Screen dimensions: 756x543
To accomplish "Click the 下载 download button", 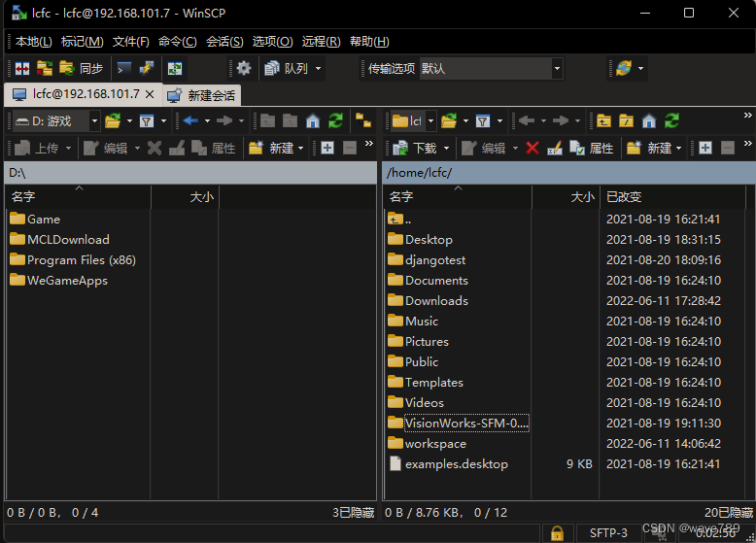I will click(x=415, y=148).
